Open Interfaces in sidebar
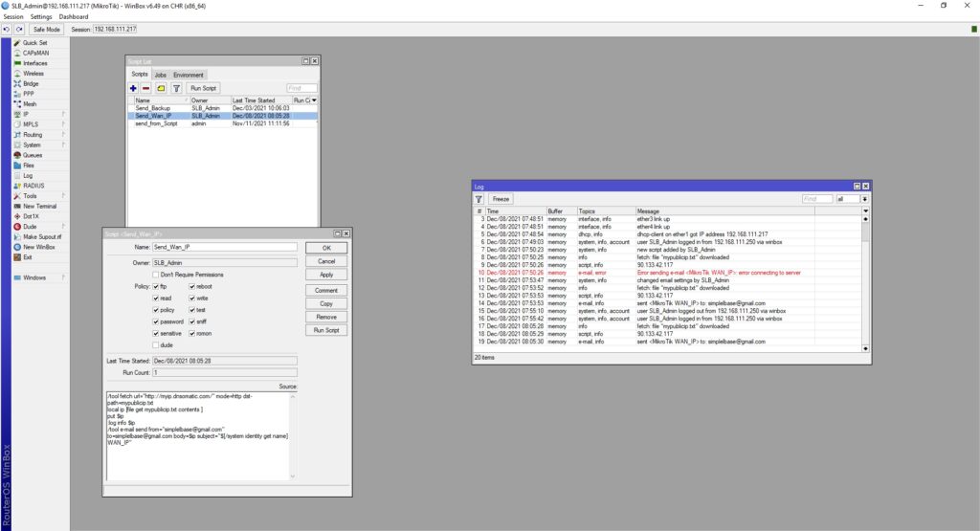Viewport: 980px width, 531px height. [35, 63]
